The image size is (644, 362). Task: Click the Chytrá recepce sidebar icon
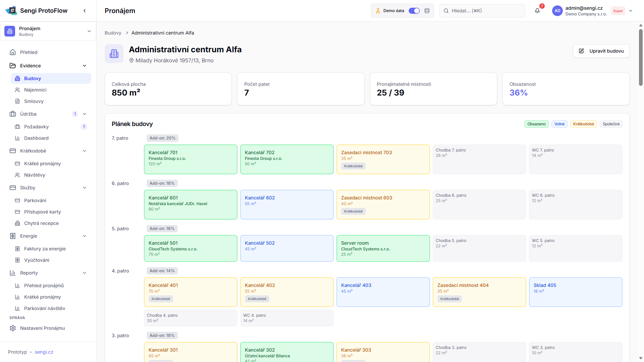pyautogui.click(x=17, y=223)
